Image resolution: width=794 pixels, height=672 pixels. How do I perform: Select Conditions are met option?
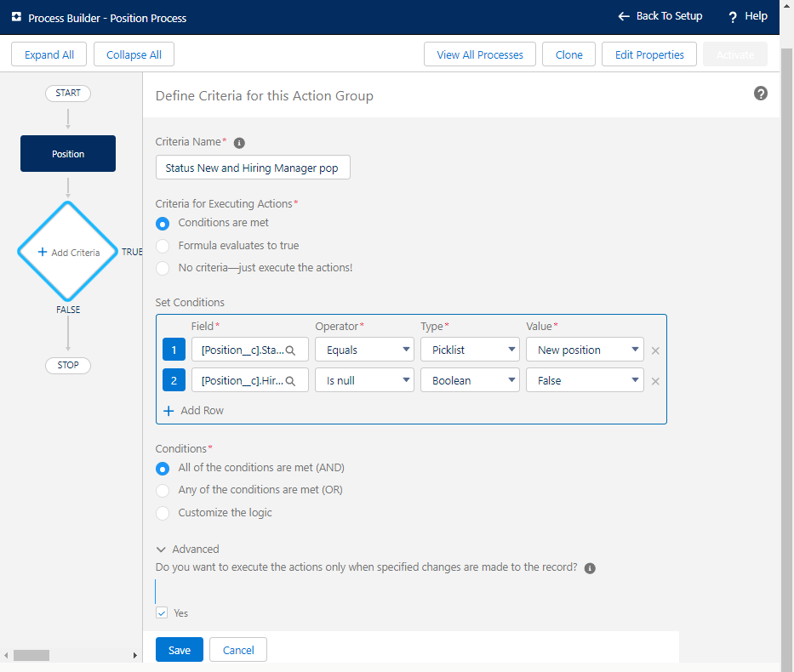point(163,223)
